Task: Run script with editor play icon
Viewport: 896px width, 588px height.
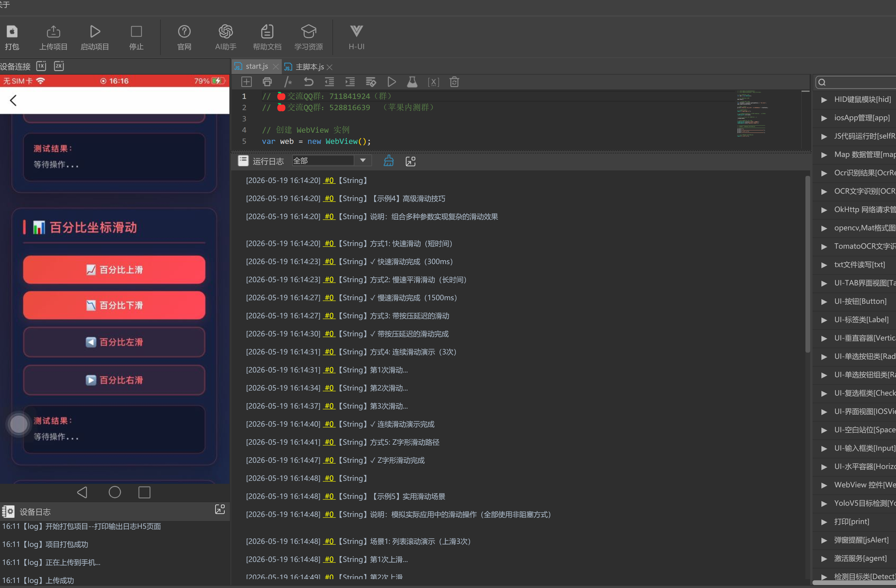Action: [x=392, y=82]
